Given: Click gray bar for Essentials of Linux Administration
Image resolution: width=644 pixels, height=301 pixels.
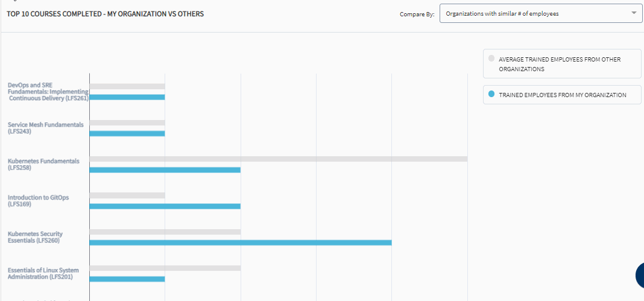Looking at the screenshot, I should tap(165, 268).
